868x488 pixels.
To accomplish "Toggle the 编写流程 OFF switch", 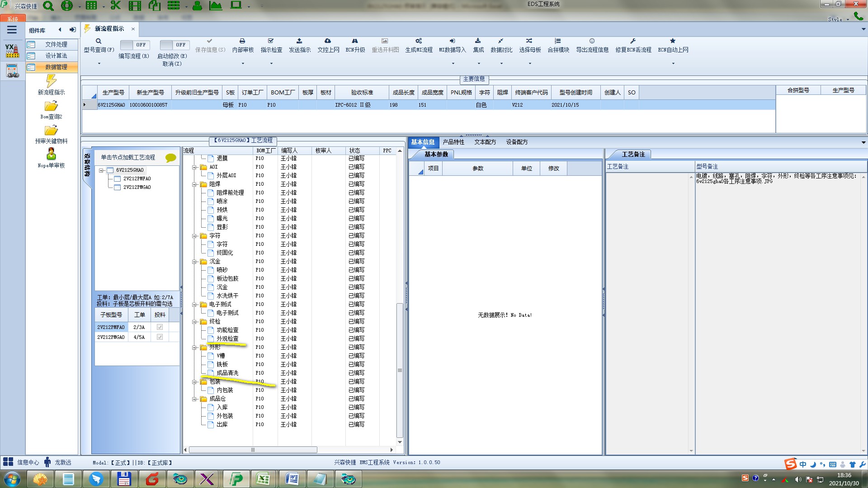I will [x=134, y=45].
